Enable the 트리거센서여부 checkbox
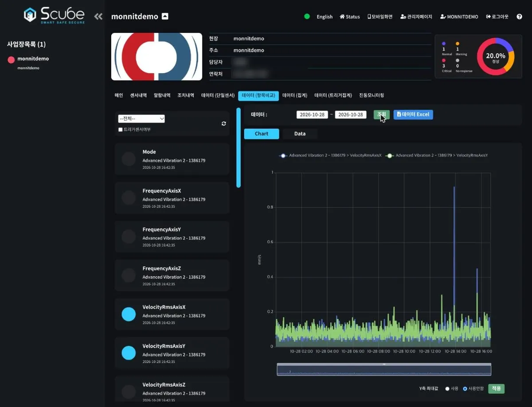Image resolution: width=532 pixels, height=407 pixels. point(121,129)
